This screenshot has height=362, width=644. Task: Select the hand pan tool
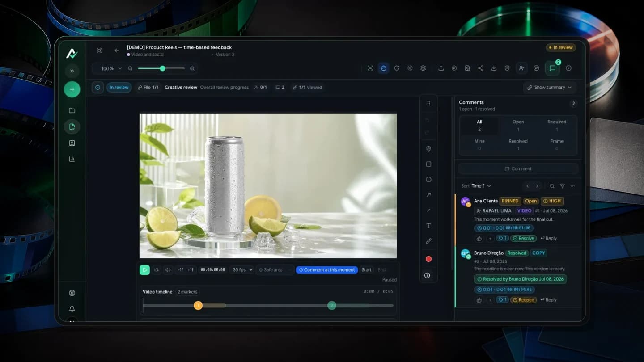pos(383,68)
